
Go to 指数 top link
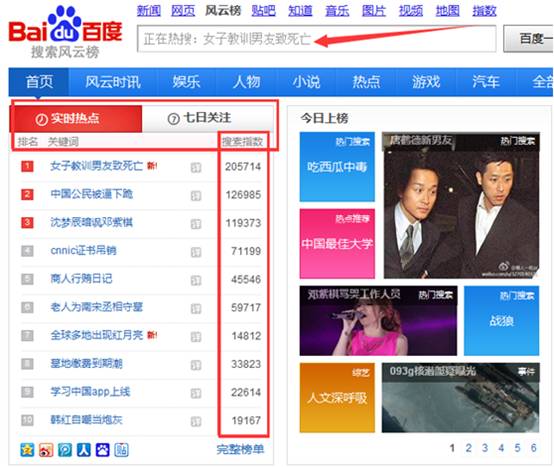484,11
